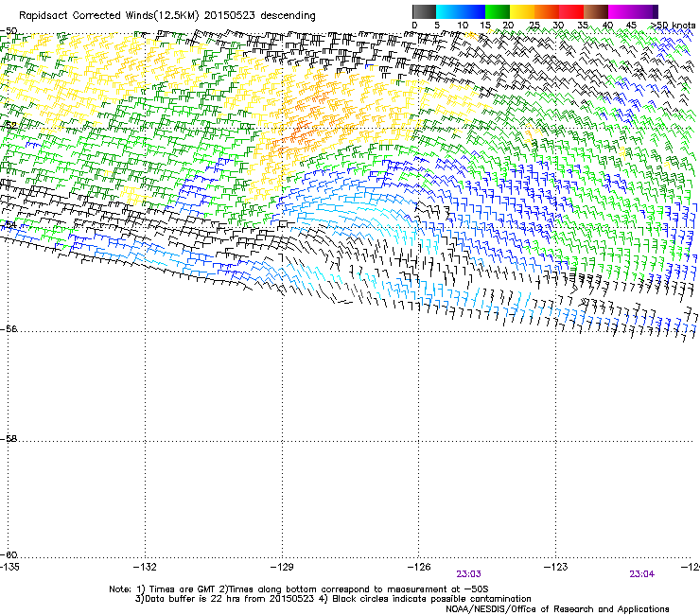Click the yellow 20-25 knots legend swatch
The image size is (700, 615).
522,11
